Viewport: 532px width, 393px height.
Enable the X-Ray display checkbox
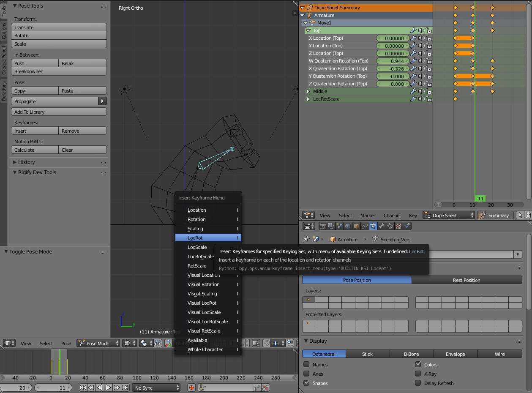tap(418, 374)
